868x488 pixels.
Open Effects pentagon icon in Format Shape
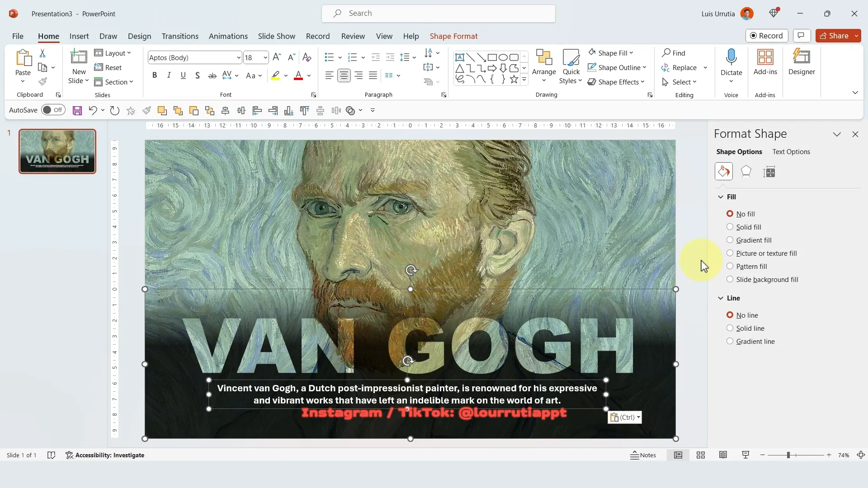click(x=746, y=172)
